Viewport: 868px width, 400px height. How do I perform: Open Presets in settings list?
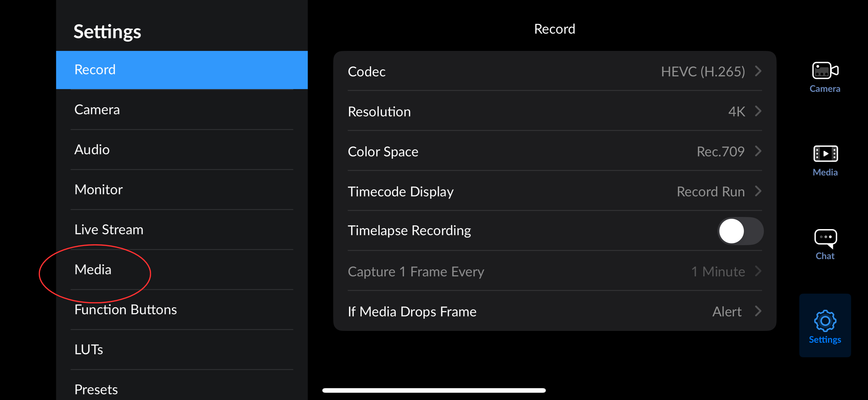[182, 389]
